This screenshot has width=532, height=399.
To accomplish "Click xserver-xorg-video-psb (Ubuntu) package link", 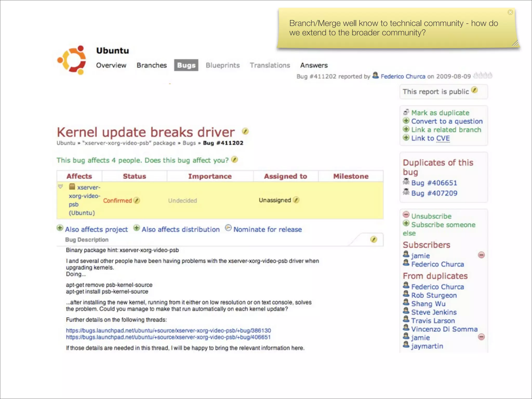I will 85,200.
